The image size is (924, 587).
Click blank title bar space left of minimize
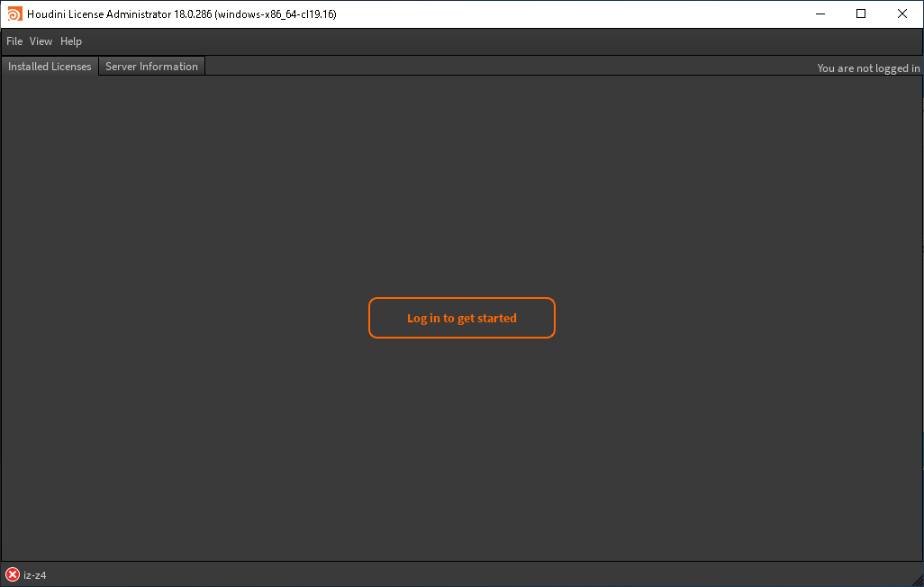pyautogui.click(x=585, y=14)
